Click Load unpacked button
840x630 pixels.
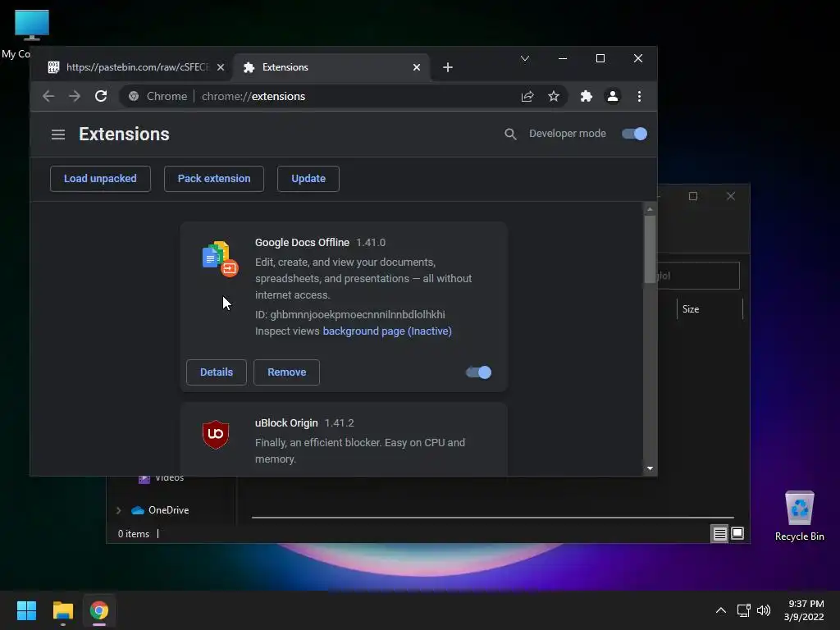pos(100,178)
